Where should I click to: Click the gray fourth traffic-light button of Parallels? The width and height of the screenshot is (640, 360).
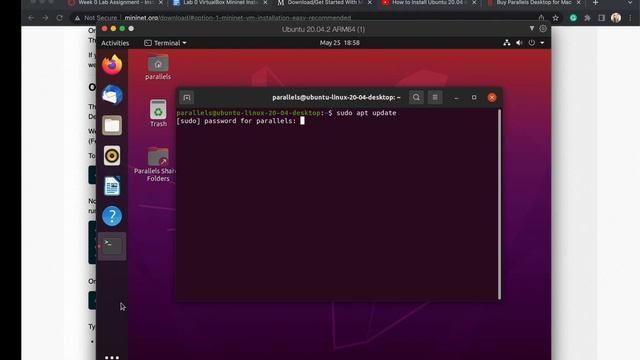click(x=131, y=29)
